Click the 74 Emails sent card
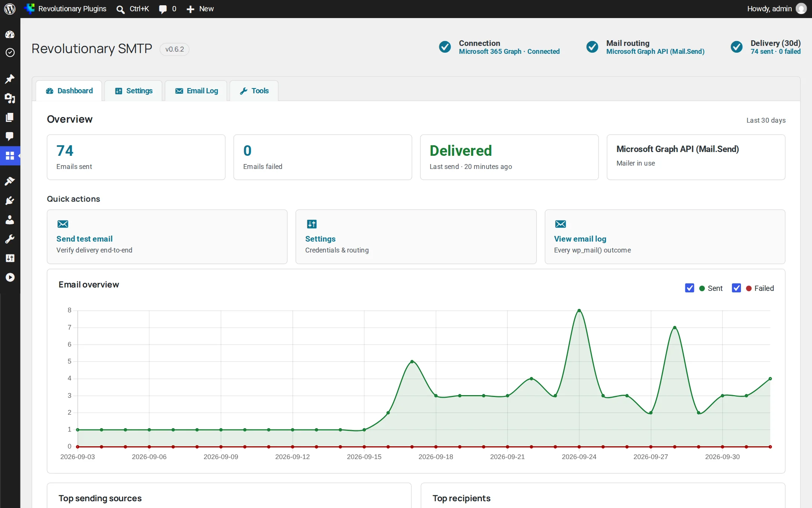The width and height of the screenshot is (812, 508). click(136, 157)
